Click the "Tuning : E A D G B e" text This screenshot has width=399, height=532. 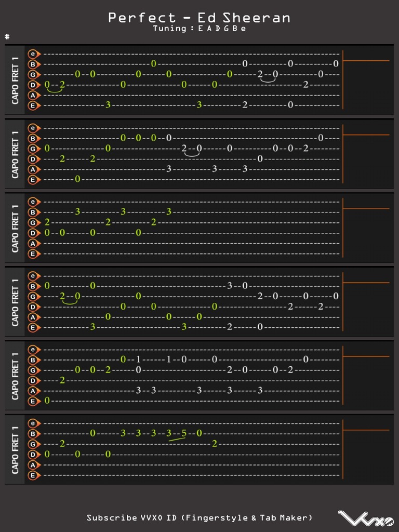(x=199, y=29)
